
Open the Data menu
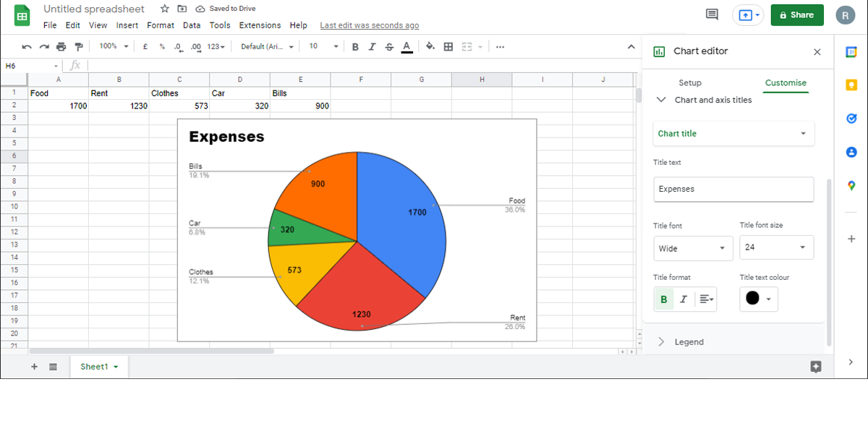click(x=192, y=25)
